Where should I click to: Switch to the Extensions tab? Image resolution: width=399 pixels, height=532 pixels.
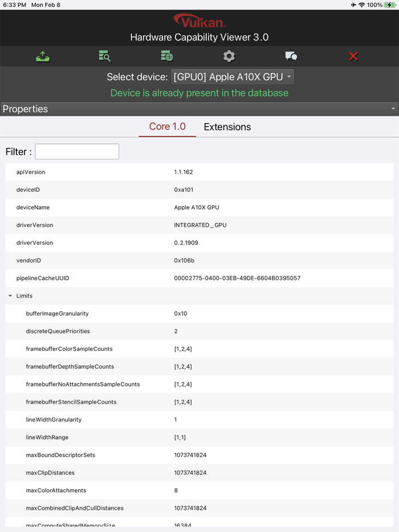[227, 127]
